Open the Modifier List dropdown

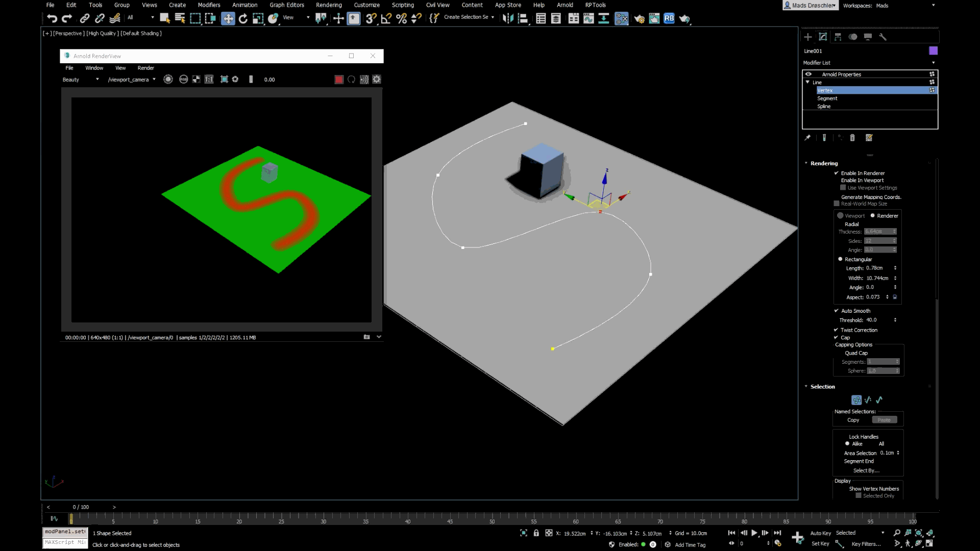pyautogui.click(x=934, y=62)
